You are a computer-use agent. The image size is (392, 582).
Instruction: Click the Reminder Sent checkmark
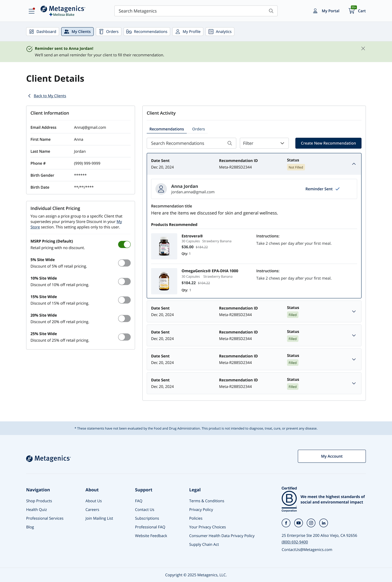click(x=337, y=189)
